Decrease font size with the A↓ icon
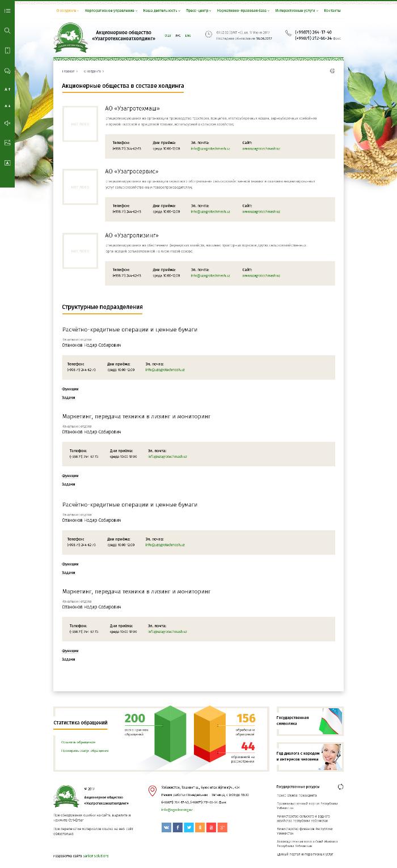Viewport: 397px width, 868px height. [x=7, y=106]
